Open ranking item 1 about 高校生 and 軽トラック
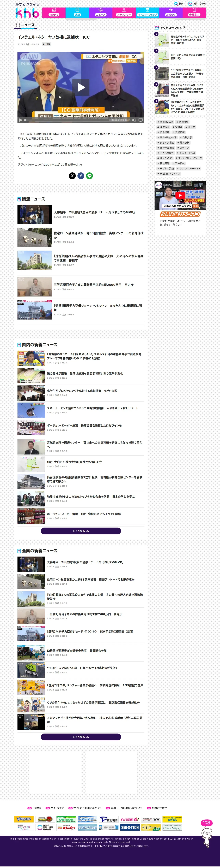220x868 pixels. [180, 40]
